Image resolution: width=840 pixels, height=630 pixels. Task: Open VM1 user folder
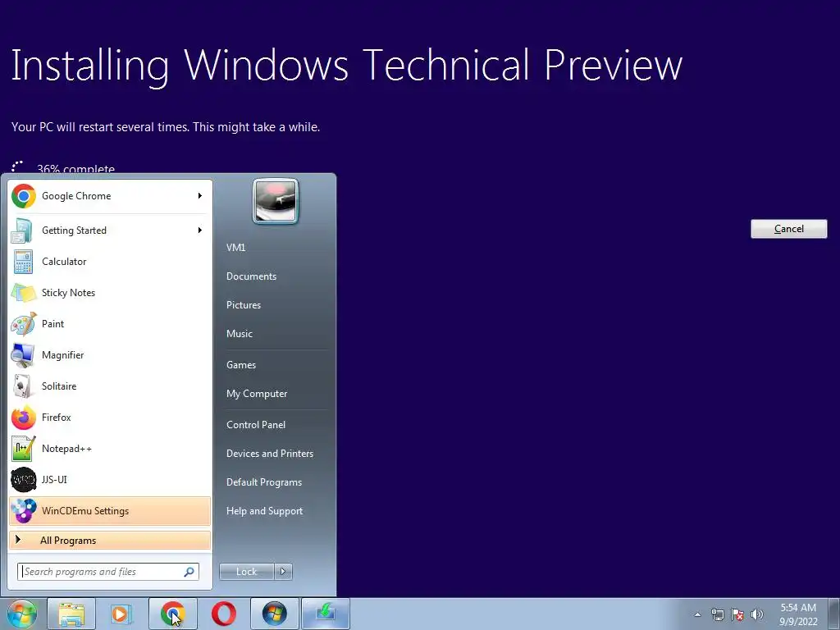[235, 248]
